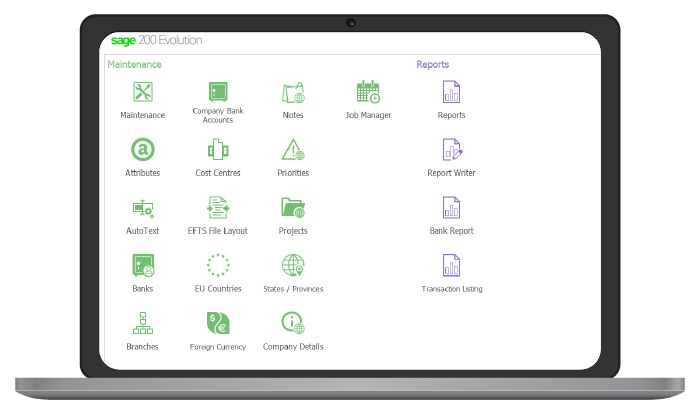Viewport: 700px width, 414px height.
Task: Click the 'AutoText' label text
Action: (x=143, y=231)
